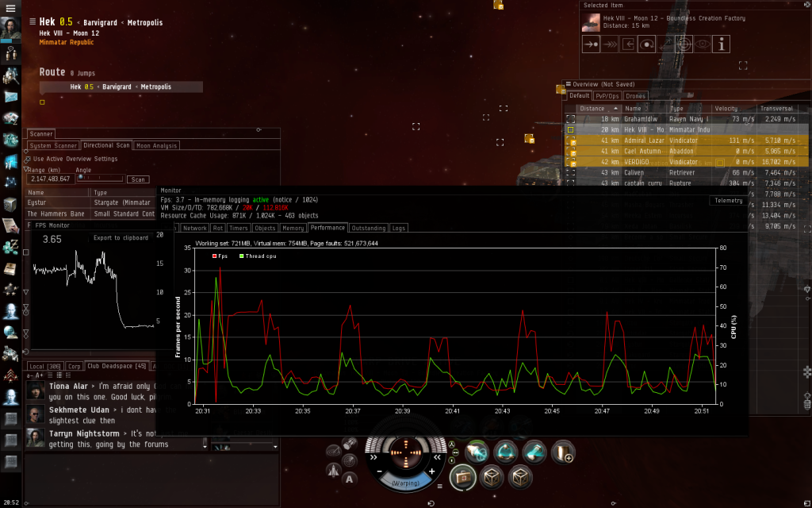812x508 pixels.
Task: Switch overview to PvP/Ops tab
Action: [x=607, y=96]
